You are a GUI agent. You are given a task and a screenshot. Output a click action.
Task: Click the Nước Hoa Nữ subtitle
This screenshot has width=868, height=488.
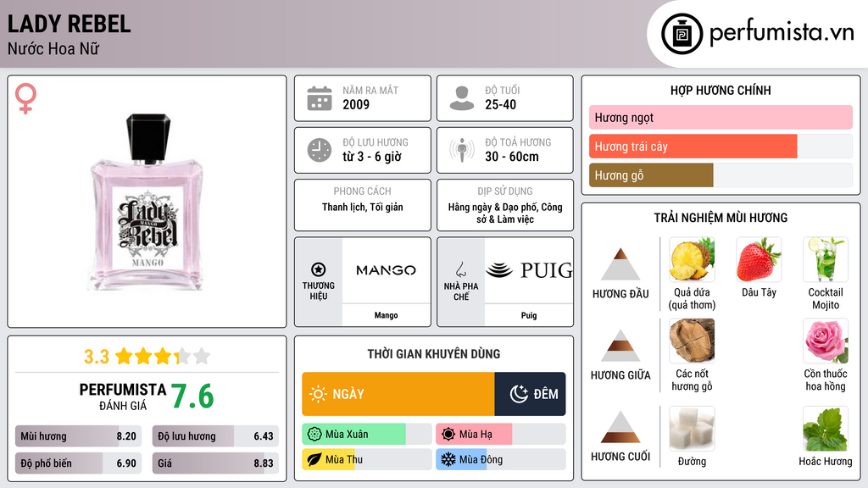coord(53,48)
